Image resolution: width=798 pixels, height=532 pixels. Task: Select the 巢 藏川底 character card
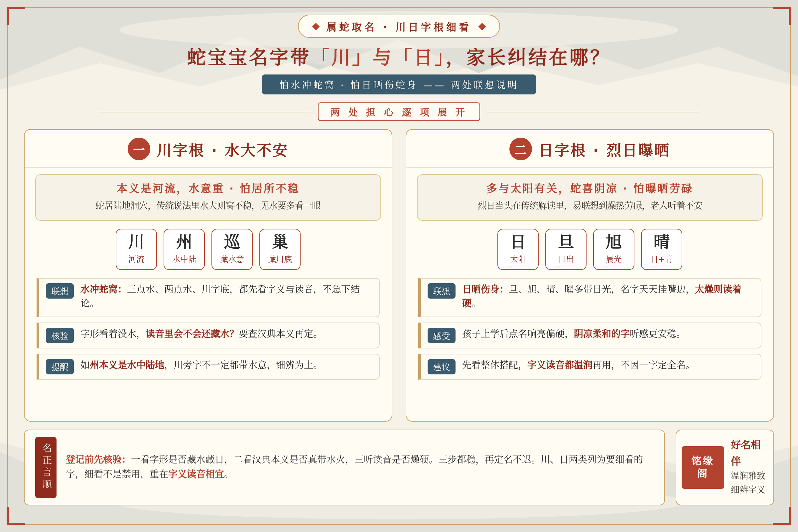click(280, 249)
